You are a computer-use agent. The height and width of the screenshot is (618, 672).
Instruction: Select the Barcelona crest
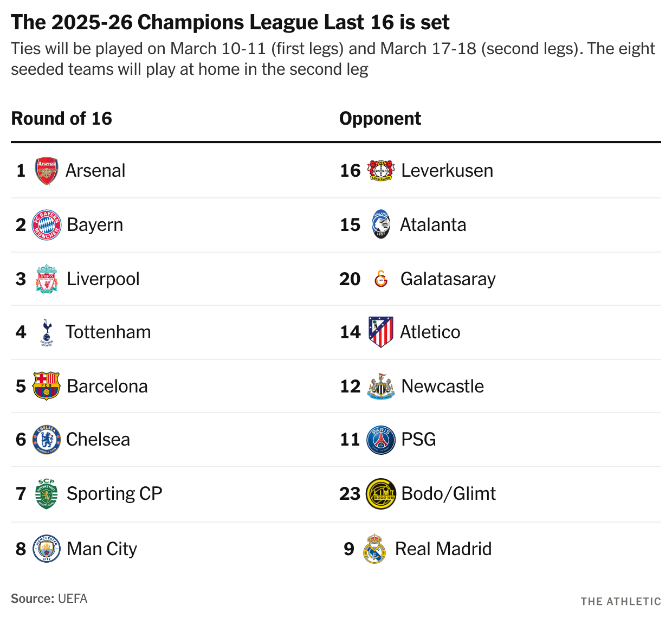click(47, 386)
